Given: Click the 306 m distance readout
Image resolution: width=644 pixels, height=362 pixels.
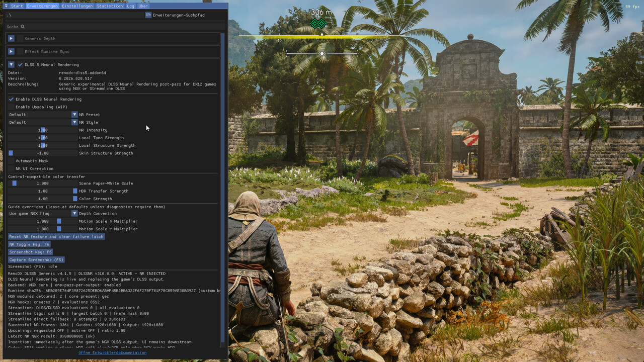Looking at the screenshot, I should click(321, 12).
